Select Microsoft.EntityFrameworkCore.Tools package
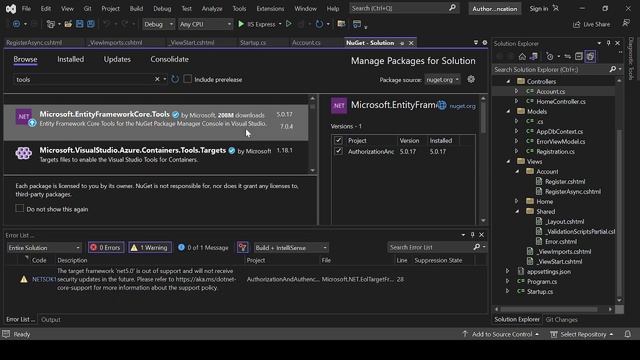The height and width of the screenshot is (360, 640). pyautogui.click(x=156, y=122)
